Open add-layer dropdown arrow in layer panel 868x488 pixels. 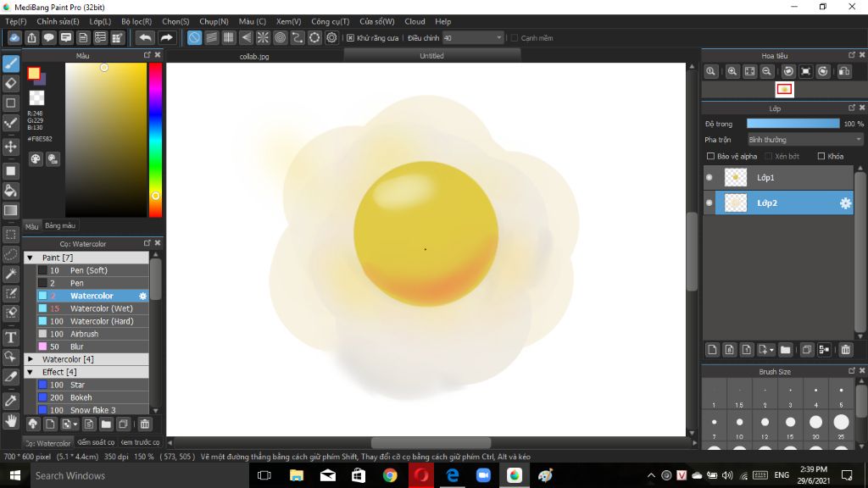771,350
